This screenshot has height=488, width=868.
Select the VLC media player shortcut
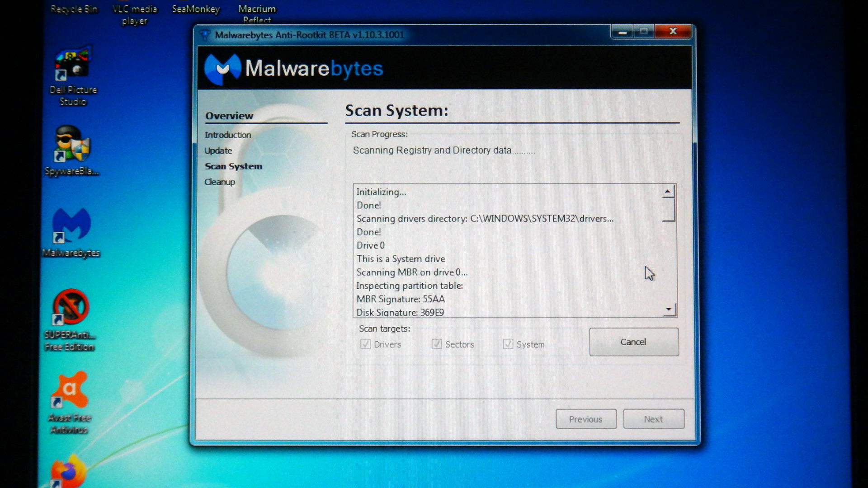(x=134, y=14)
